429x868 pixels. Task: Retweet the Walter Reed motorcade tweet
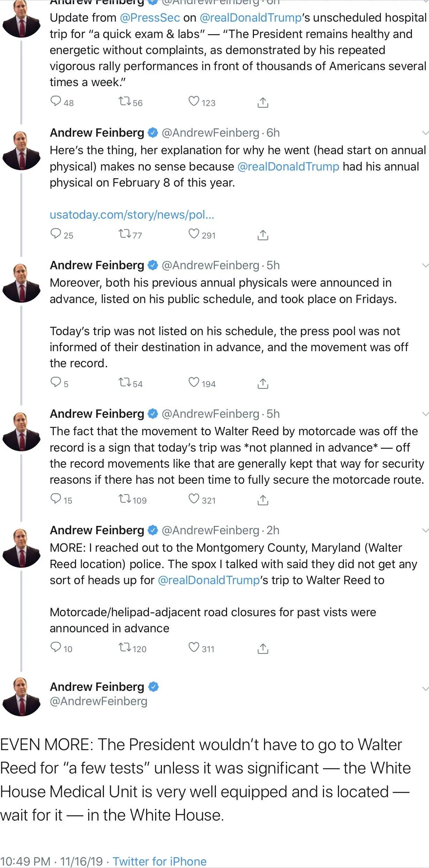coord(125,499)
